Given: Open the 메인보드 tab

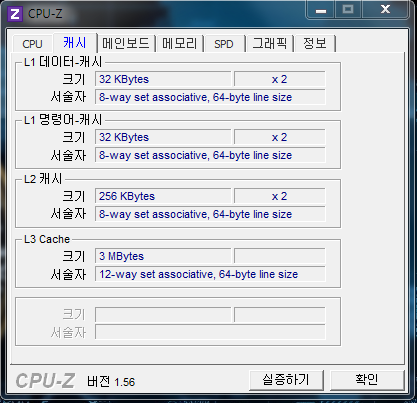Looking at the screenshot, I should pyautogui.click(x=126, y=44).
